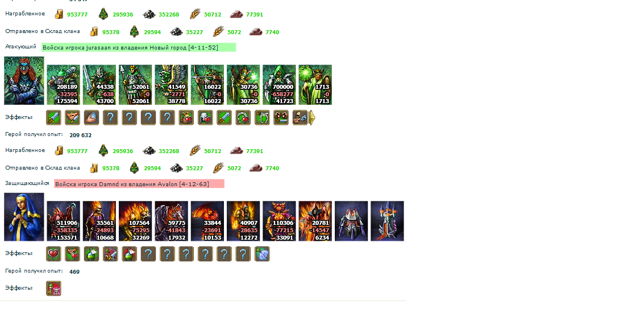Select attacker unit with 208189 troops

click(x=63, y=85)
